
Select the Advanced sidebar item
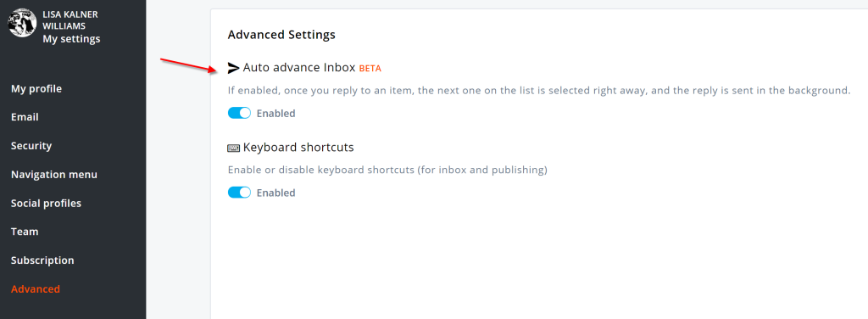pyautogui.click(x=36, y=289)
